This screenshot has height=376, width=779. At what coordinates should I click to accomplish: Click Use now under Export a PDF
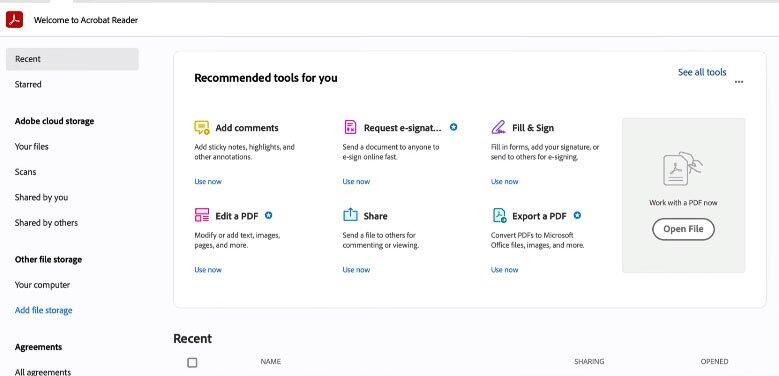pos(504,270)
